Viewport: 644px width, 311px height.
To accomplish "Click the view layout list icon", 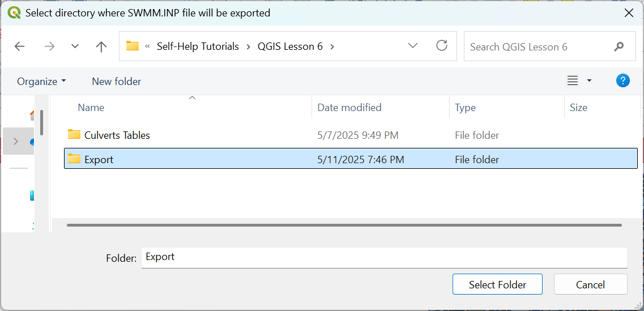I will (573, 81).
